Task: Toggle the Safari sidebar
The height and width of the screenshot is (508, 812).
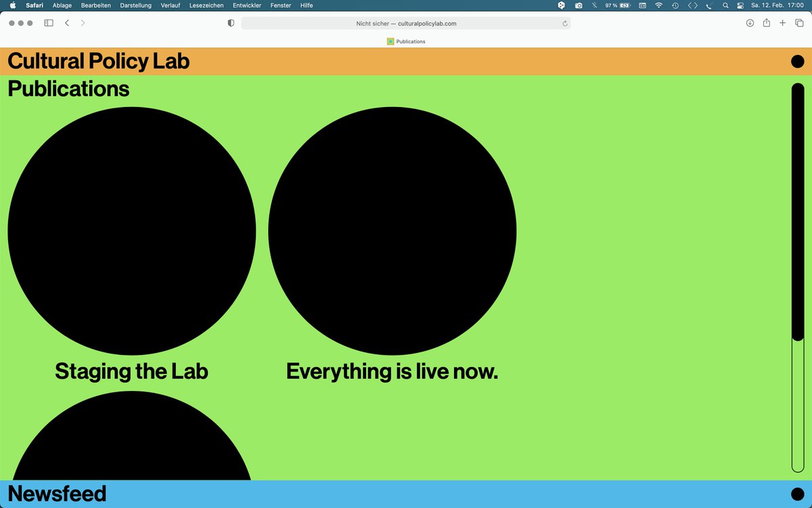Action: pyautogui.click(x=49, y=23)
